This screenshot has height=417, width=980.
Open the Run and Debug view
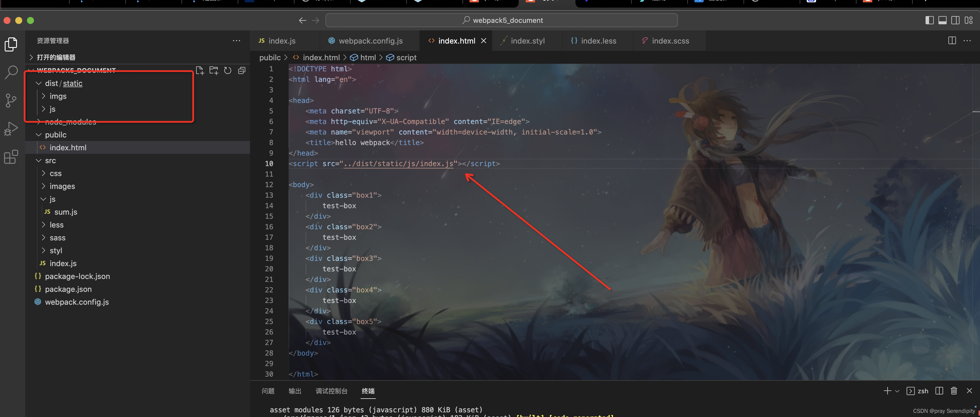(11, 128)
